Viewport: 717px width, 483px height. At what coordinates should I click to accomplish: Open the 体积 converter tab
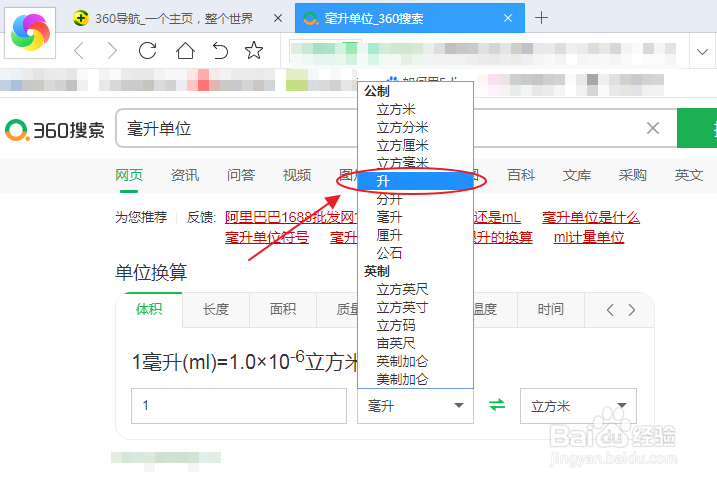pyautogui.click(x=149, y=310)
